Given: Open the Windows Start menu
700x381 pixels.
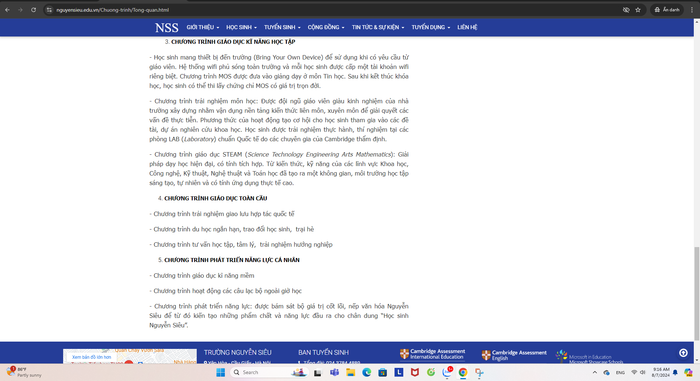Looking at the screenshot, I should pos(221,373).
